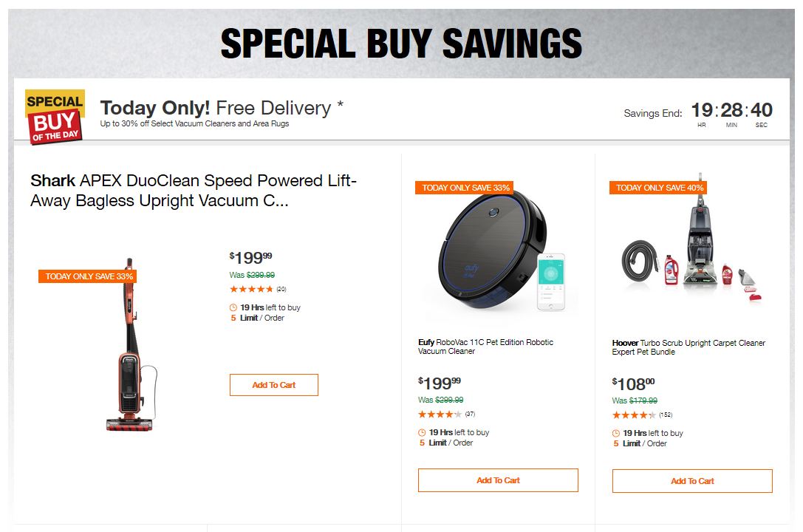This screenshot has height=532, width=803.
Task: Open the Hoover Turbo Scrub title link
Action: click(x=688, y=347)
